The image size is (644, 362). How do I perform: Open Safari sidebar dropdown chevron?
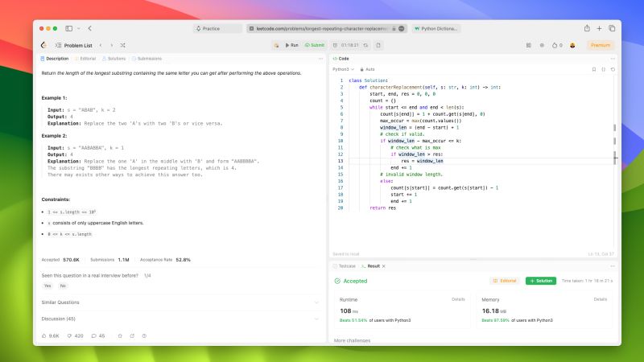[x=78, y=28]
